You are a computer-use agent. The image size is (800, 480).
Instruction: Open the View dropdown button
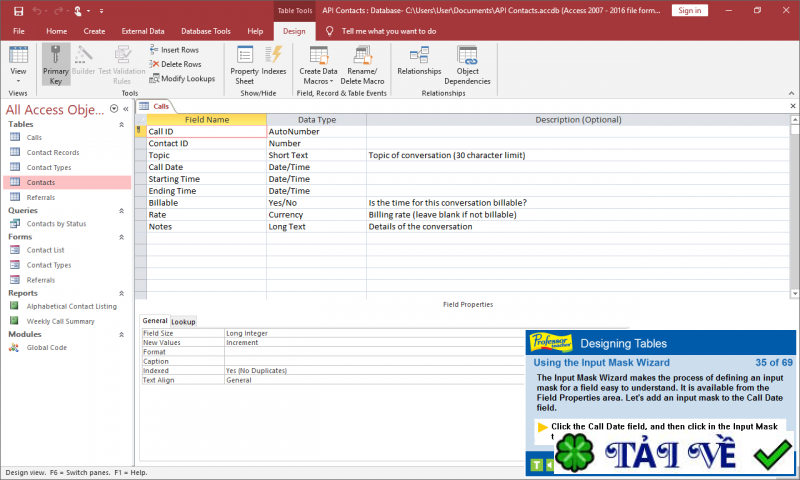(18, 72)
